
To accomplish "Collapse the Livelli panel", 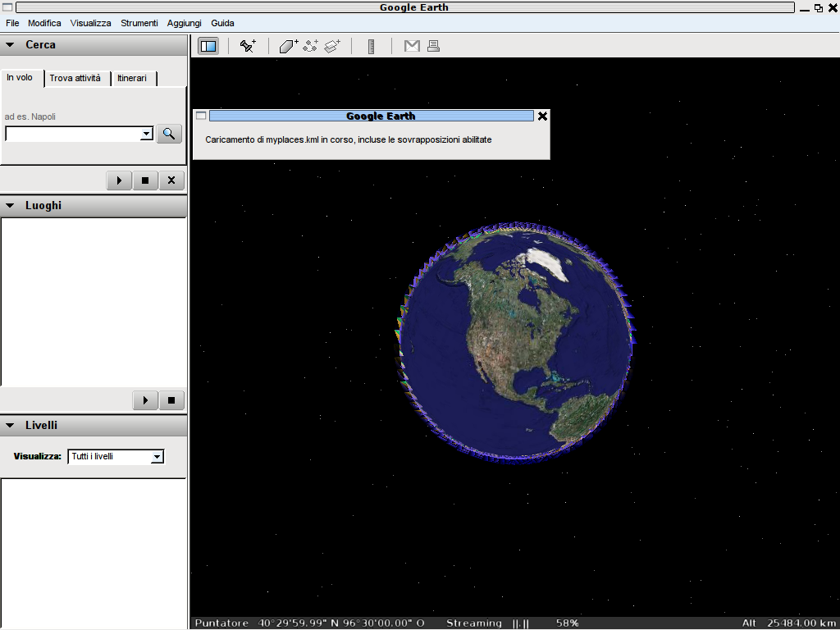I will (11, 426).
